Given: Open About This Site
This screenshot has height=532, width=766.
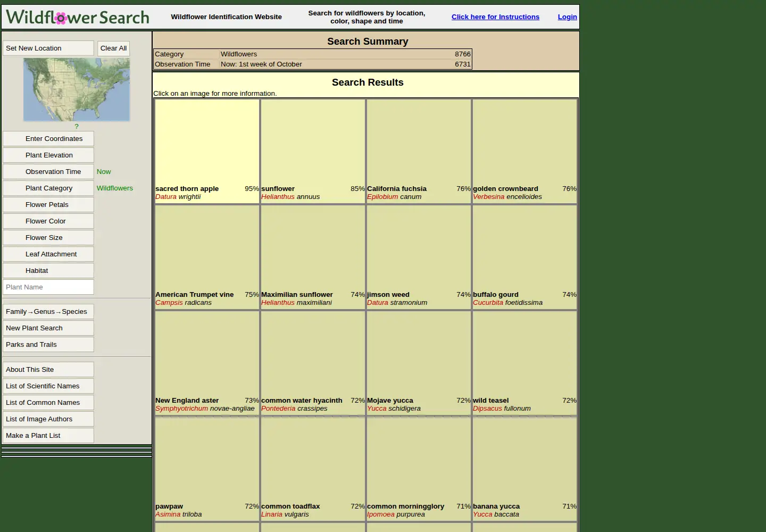Looking at the screenshot, I should [x=48, y=370].
